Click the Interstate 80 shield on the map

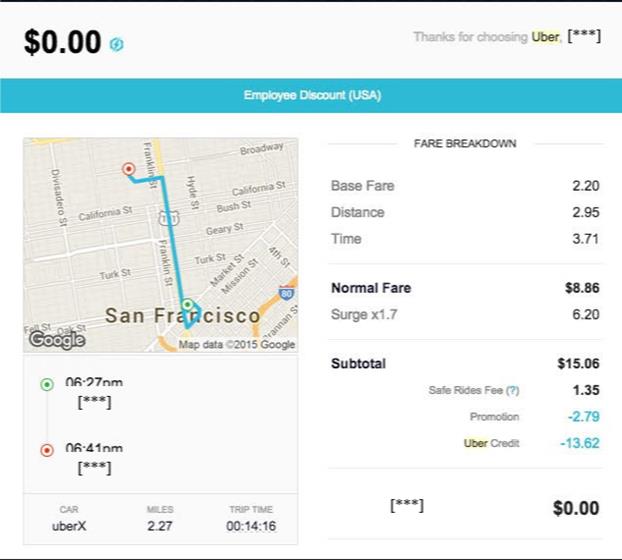(287, 294)
